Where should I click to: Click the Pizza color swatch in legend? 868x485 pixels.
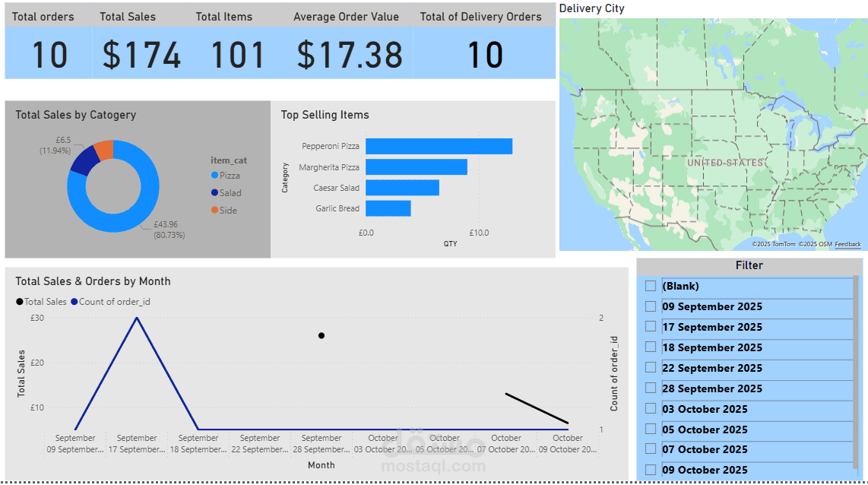click(x=214, y=175)
